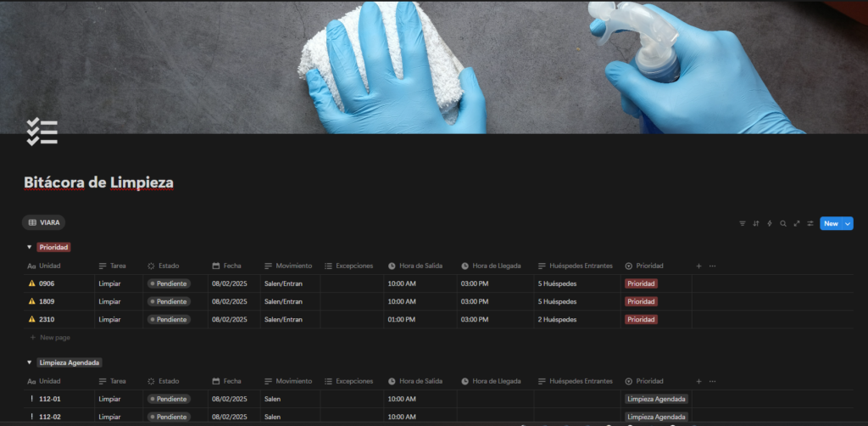Click Unidad column header in Prioridad group
This screenshot has height=426, width=868.
[59, 266]
